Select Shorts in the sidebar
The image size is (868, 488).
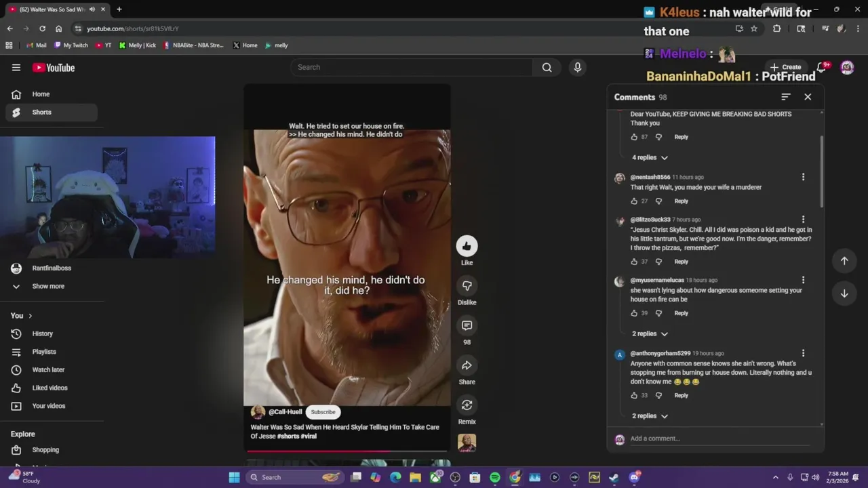pyautogui.click(x=52, y=113)
